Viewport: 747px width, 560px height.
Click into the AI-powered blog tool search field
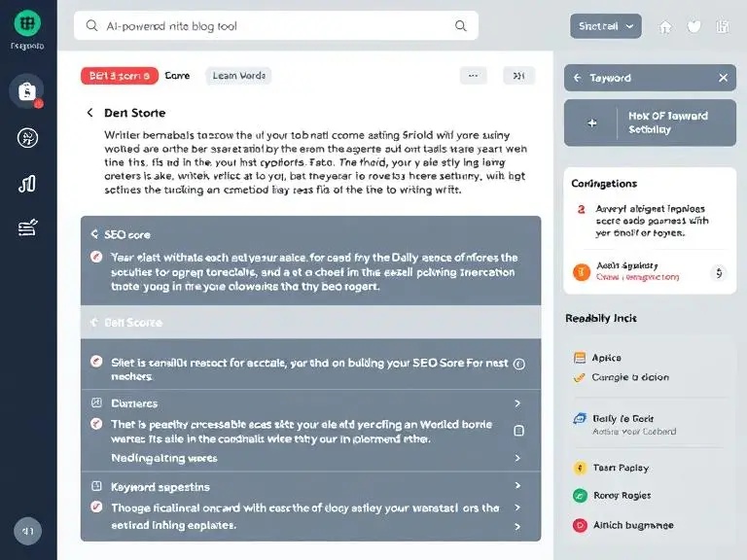tap(276, 25)
